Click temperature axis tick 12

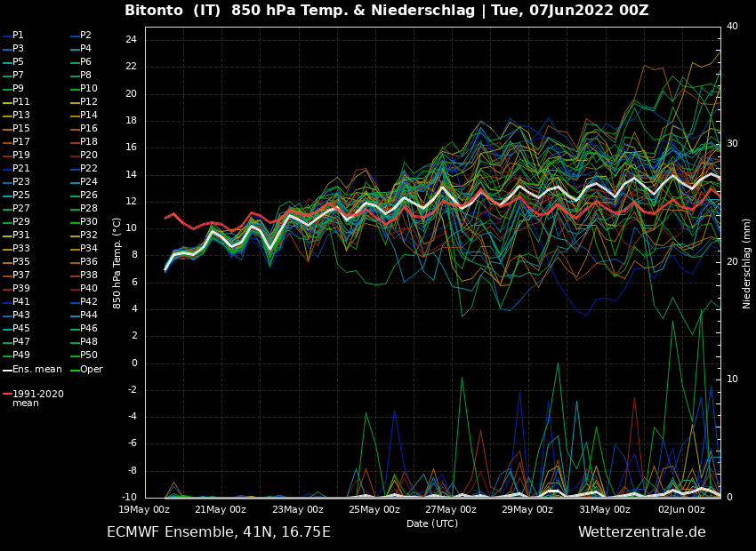tap(131, 202)
